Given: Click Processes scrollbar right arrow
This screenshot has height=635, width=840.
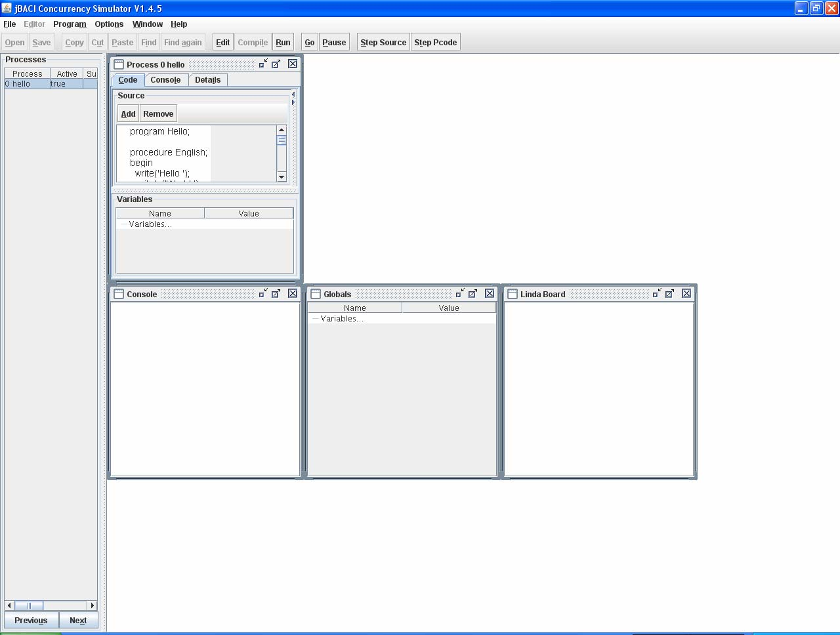Looking at the screenshot, I should [93, 605].
